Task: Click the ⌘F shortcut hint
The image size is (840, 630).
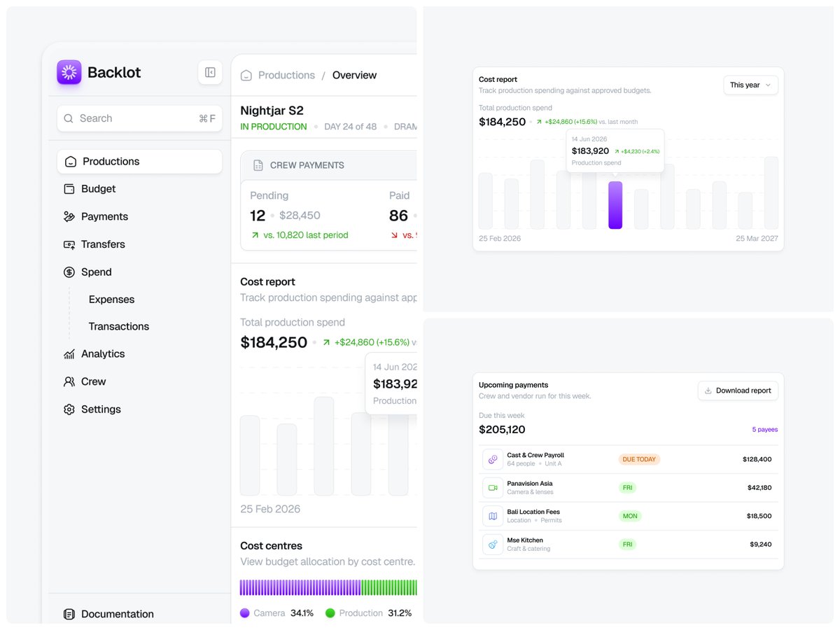Action: tap(207, 118)
